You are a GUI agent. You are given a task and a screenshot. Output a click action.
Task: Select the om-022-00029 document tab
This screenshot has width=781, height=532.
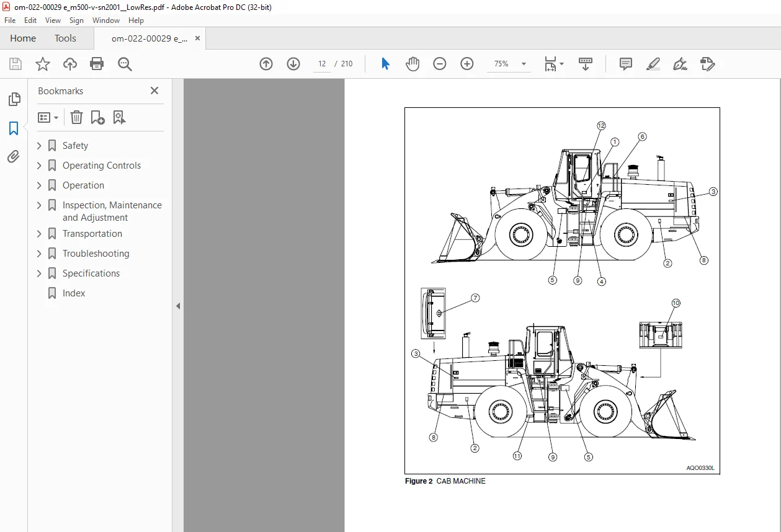[x=149, y=38]
